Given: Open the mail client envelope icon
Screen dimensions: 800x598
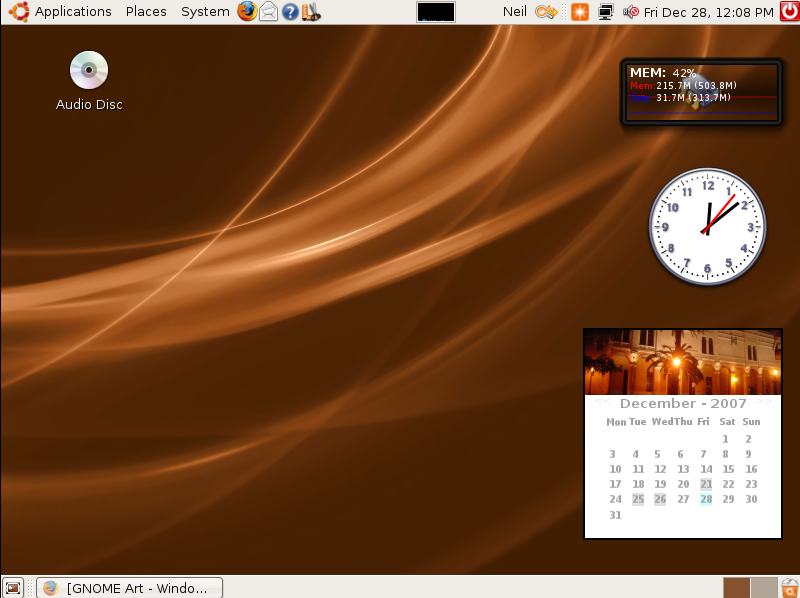Looking at the screenshot, I should coord(268,12).
